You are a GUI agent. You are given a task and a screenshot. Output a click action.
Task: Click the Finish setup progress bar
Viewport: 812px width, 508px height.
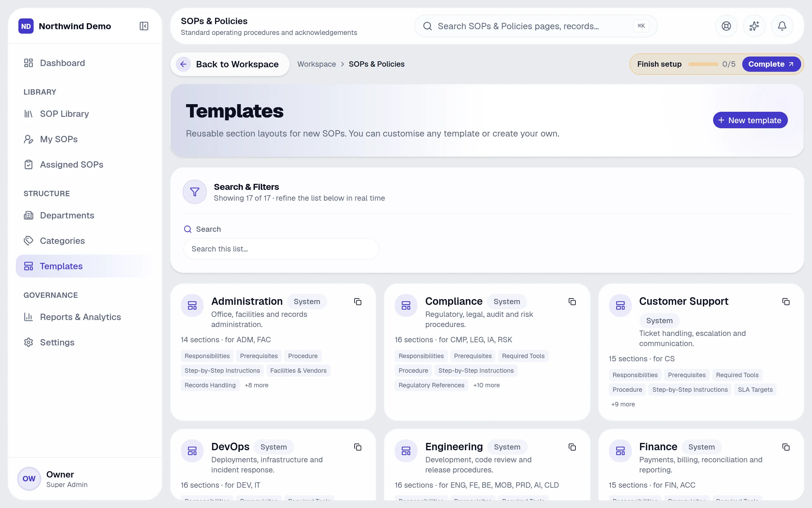[703, 64]
